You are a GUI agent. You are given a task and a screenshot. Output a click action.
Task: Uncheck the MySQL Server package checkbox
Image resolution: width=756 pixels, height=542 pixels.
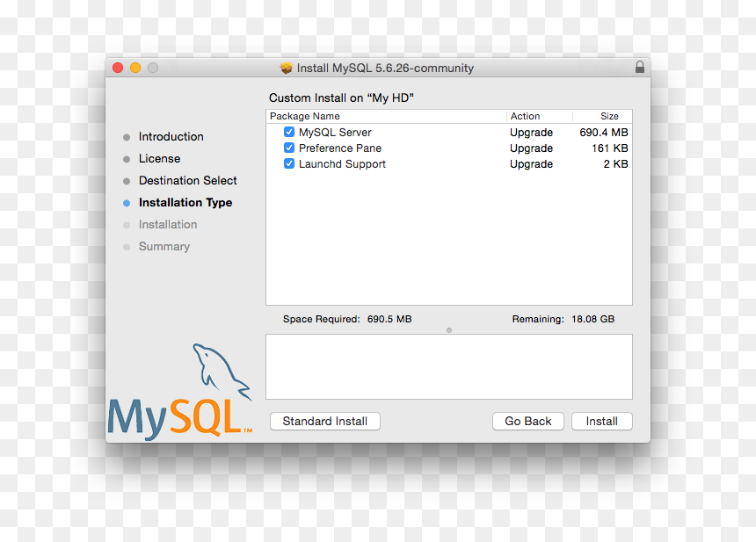pyautogui.click(x=289, y=132)
